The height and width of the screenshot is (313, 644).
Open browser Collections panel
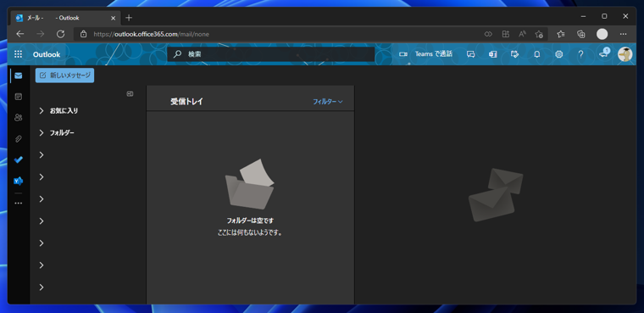tap(580, 34)
